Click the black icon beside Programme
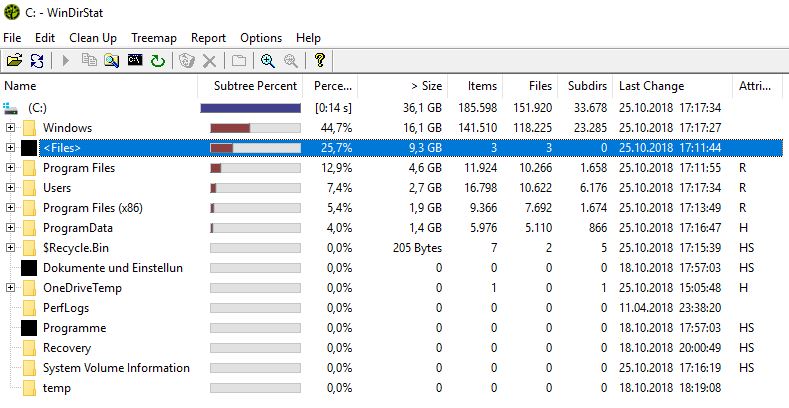 click(x=29, y=329)
